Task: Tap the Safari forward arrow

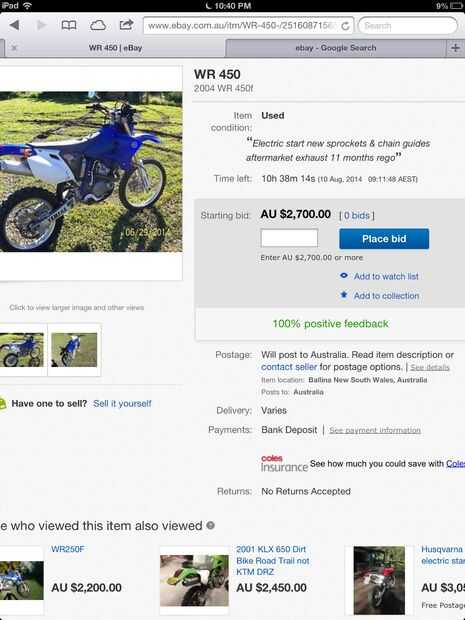Action: pos(41,25)
